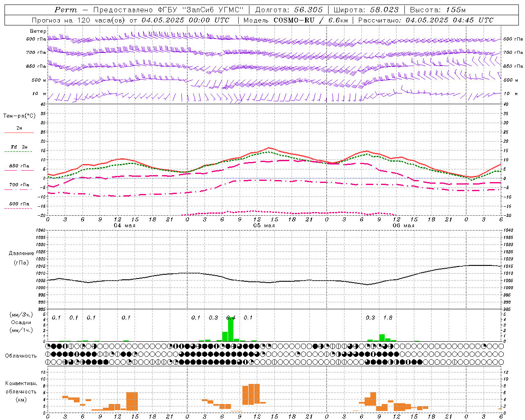Viewport: 525px width, 420px height.
Task: Click the 'Прогноз на 120 часа(ов)' text
Action: (x=79, y=20)
